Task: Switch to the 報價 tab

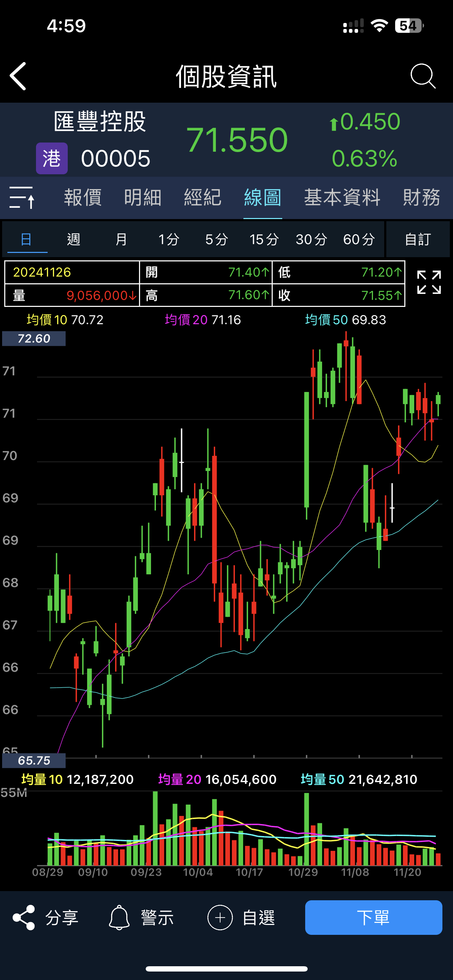Action: coord(83,198)
